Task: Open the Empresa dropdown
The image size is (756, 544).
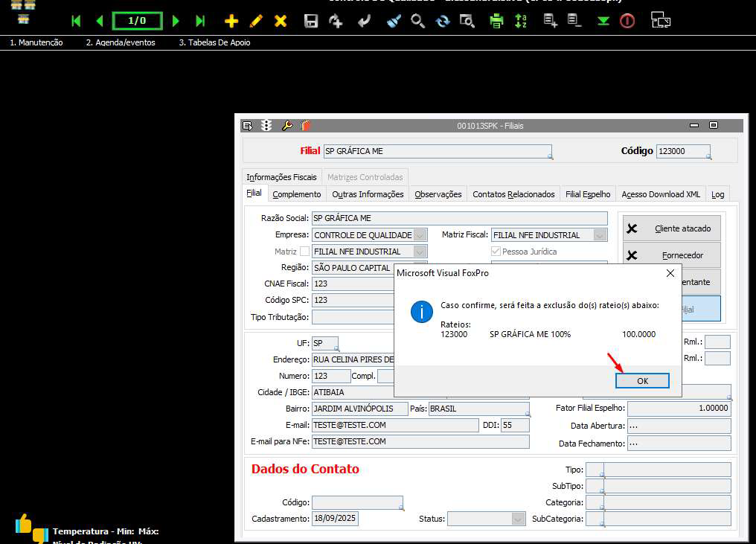Action: (x=420, y=235)
